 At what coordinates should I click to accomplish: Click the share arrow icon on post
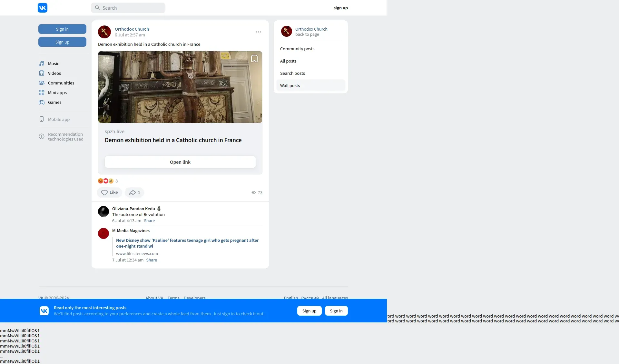[132, 192]
